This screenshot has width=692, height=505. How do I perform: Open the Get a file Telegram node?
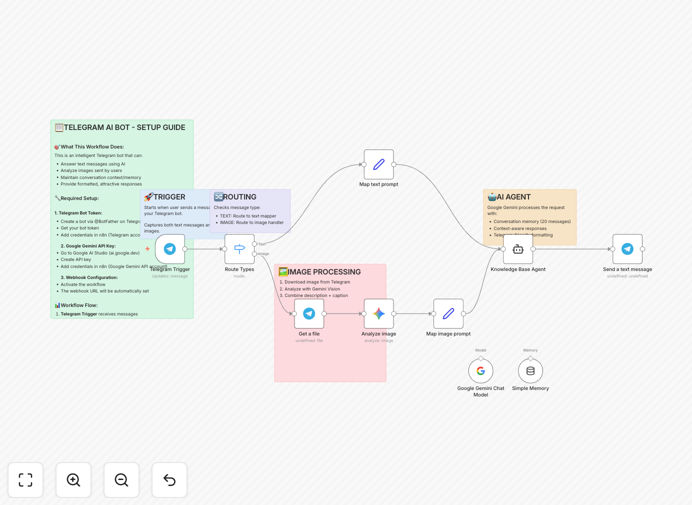click(x=309, y=313)
